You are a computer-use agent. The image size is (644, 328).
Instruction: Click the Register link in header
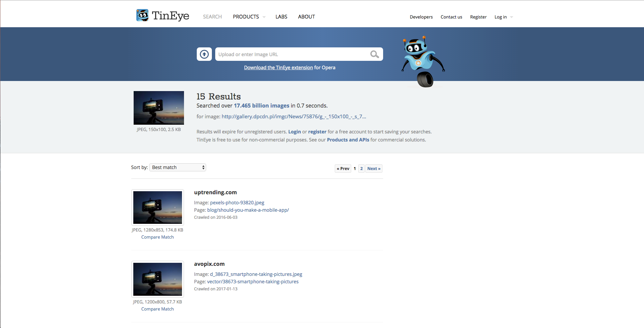(x=478, y=17)
